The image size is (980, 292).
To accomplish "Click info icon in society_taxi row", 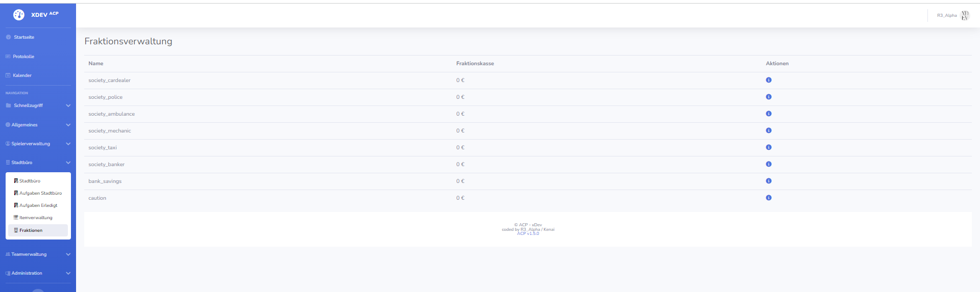I will 768,147.
